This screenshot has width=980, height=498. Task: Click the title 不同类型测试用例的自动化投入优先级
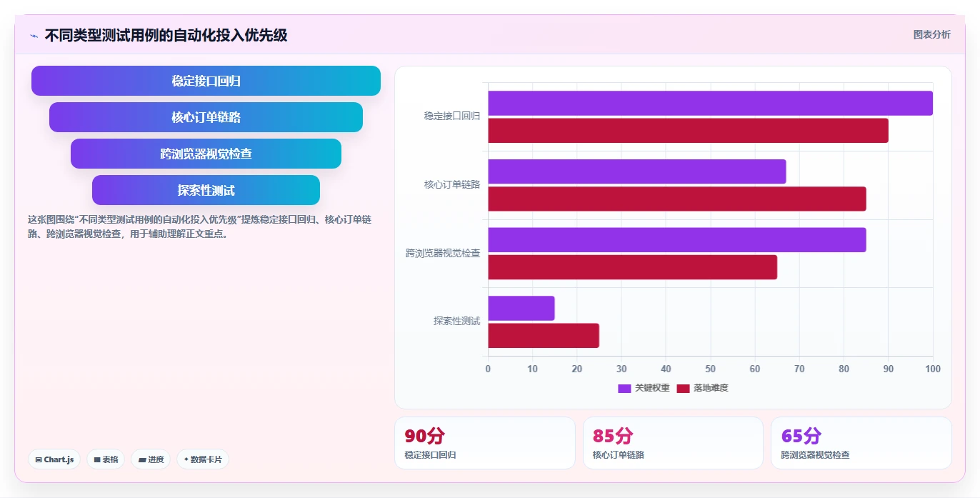pyautogui.click(x=166, y=35)
